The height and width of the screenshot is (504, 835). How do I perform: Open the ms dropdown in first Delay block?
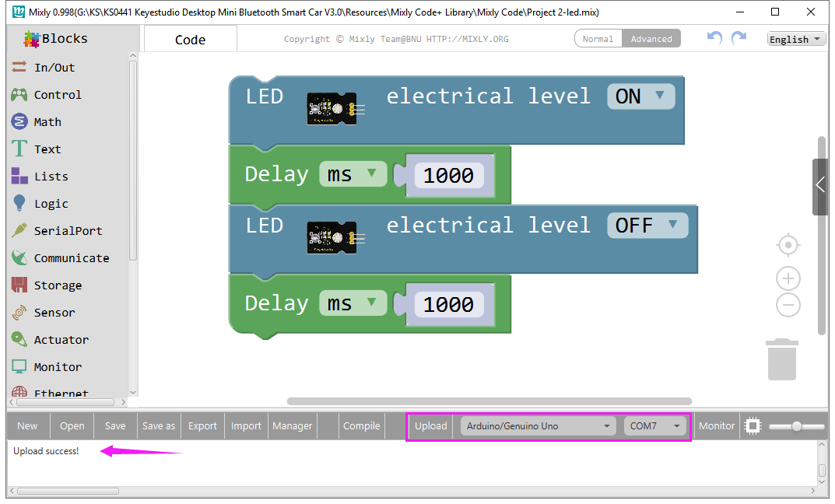point(353,174)
